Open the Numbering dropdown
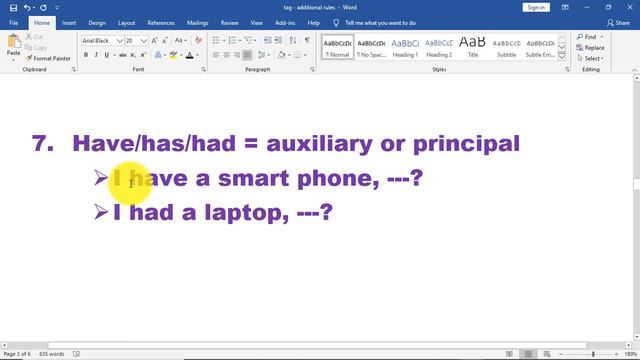Image resolution: width=640 pixels, height=360 pixels. coord(240,40)
